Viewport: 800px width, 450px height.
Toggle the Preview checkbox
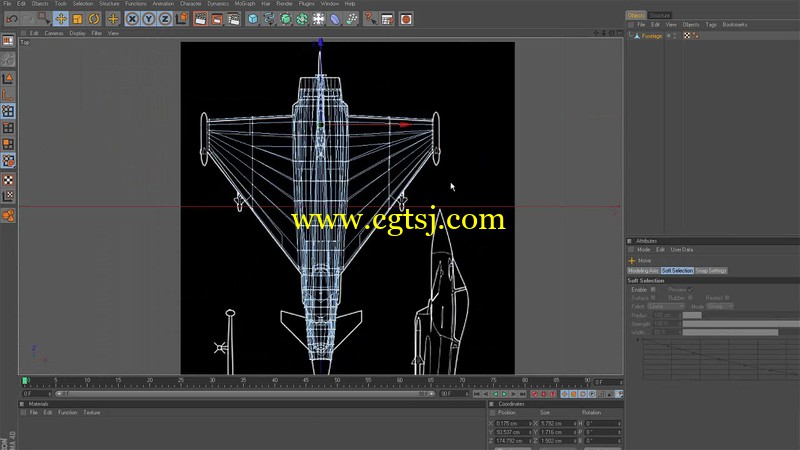(x=690, y=290)
